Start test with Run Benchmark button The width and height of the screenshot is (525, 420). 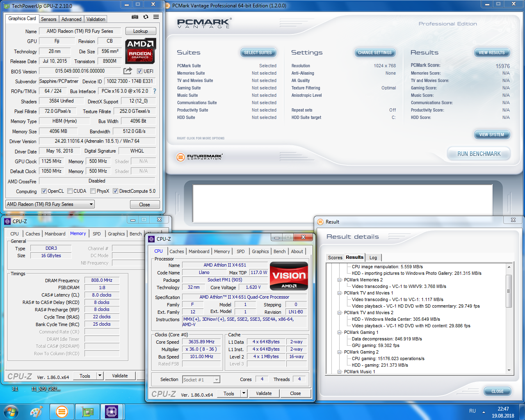479,154
